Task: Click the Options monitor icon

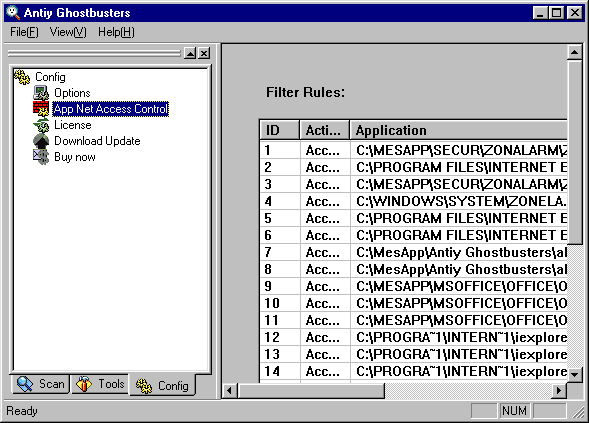Action: pos(41,93)
